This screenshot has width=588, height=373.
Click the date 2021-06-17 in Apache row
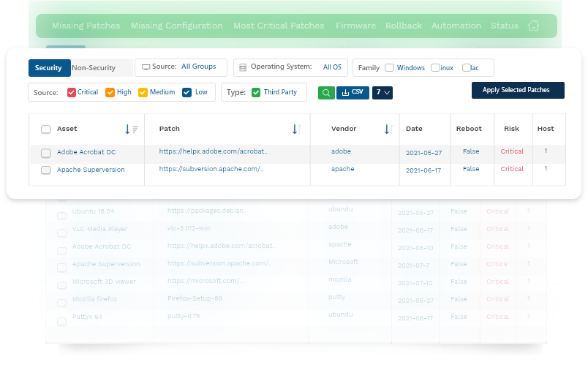coord(423,170)
